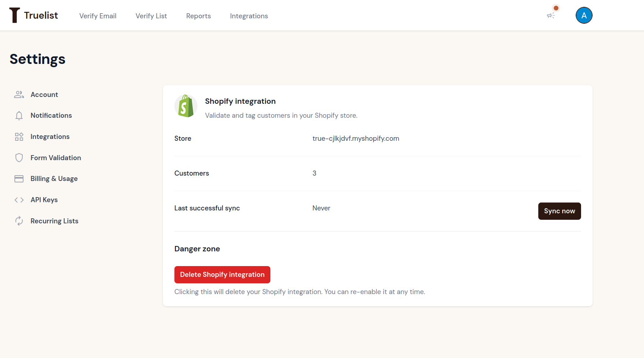
Task: Click the Shopify integration heading
Action: tap(240, 101)
